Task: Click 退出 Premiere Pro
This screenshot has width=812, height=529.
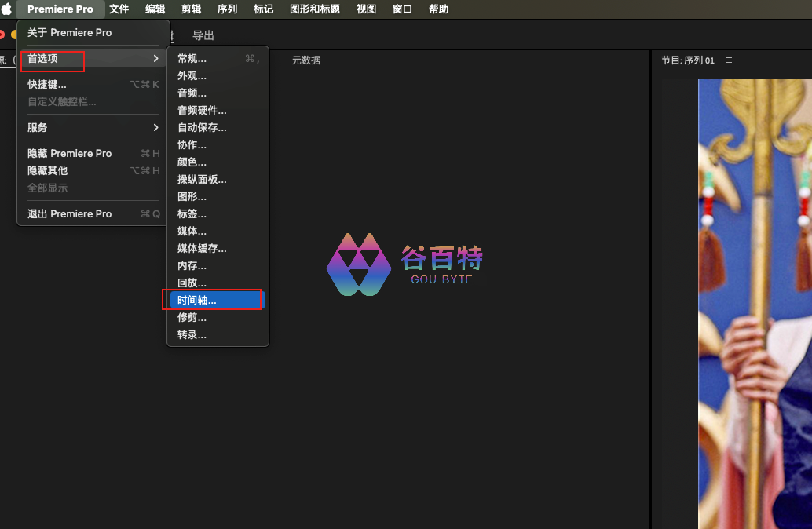Action: pyautogui.click(x=69, y=213)
